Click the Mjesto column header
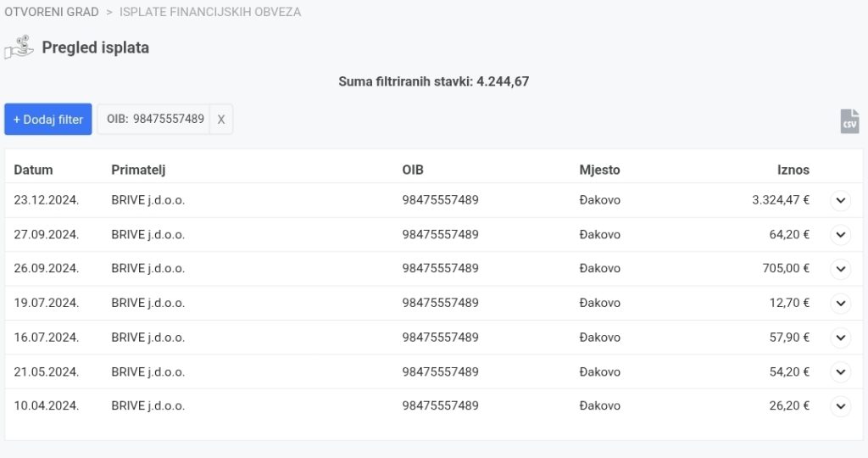The image size is (868, 458). 599,170
